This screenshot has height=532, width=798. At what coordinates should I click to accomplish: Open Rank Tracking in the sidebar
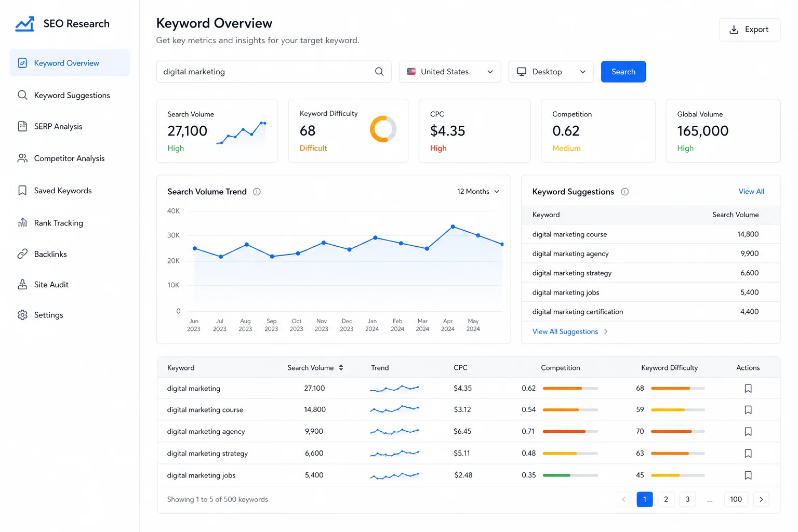[70, 223]
